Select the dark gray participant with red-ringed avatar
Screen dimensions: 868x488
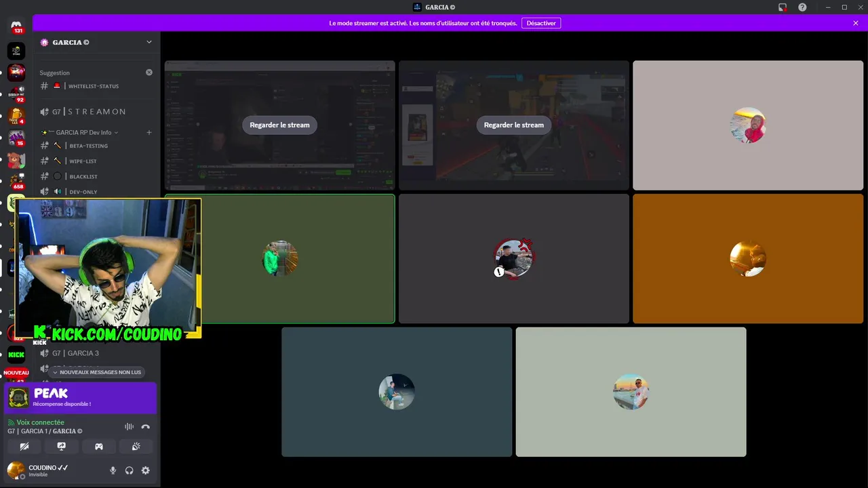pyautogui.click(x=514, y=259)
